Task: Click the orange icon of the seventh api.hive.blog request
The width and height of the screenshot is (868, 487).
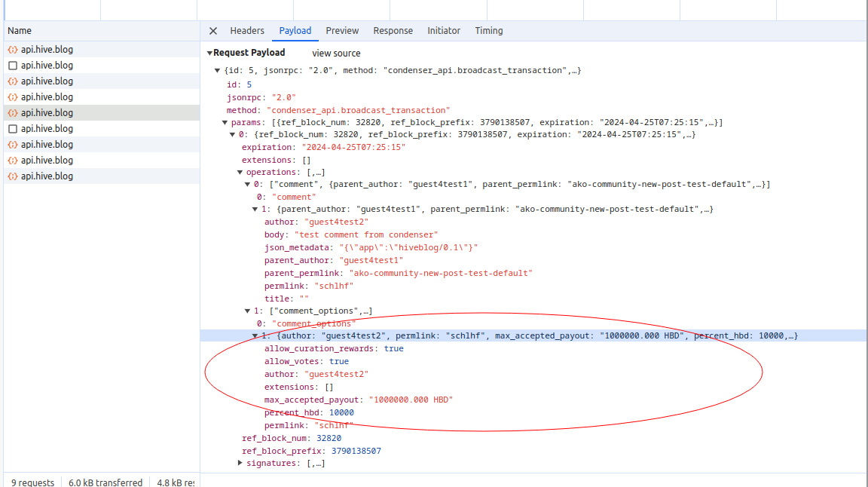Action: [x=12, y=145]
